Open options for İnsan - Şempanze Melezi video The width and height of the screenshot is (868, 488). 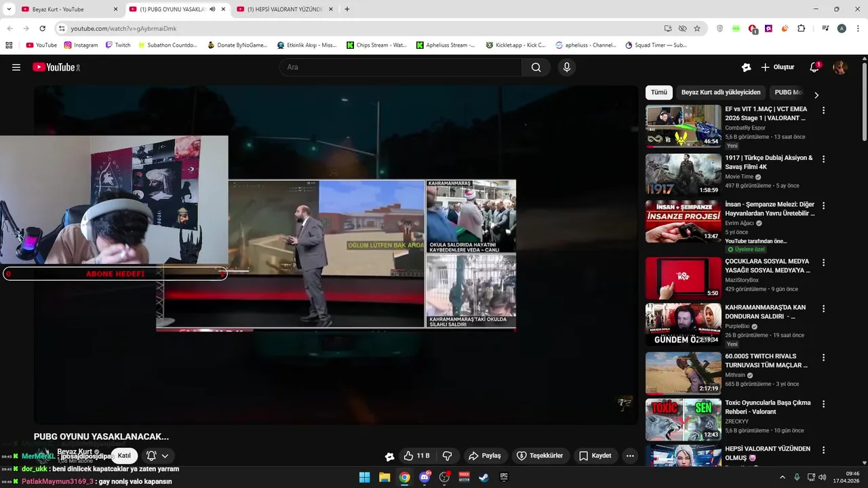(x=824, y=206)
